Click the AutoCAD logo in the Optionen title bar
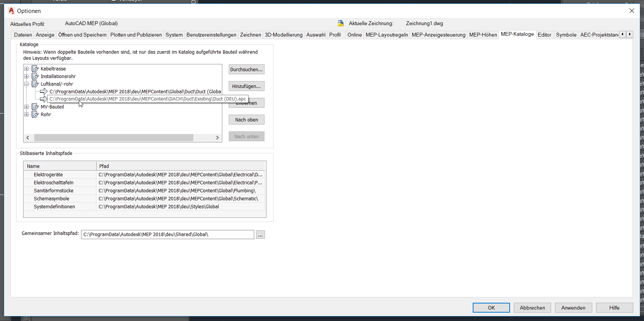644x321 pixels. click(x=11, y=11)
